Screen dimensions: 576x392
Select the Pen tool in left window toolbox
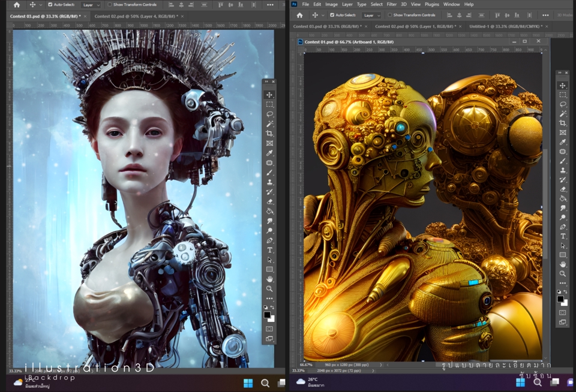269,240
